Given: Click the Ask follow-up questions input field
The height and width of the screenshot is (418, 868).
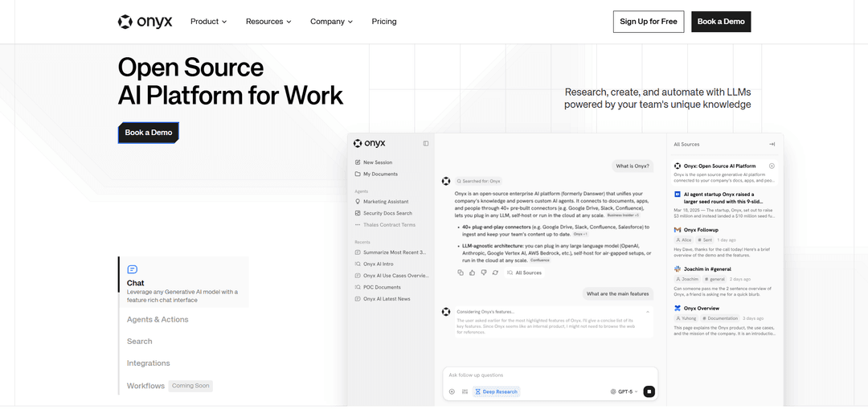Looking at the screenshot, I should coord(551,375).
